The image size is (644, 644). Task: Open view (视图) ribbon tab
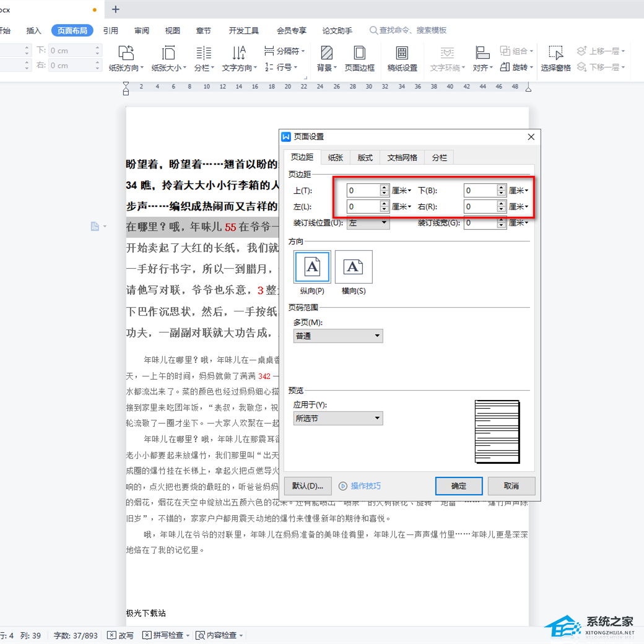tap(173, 31)
